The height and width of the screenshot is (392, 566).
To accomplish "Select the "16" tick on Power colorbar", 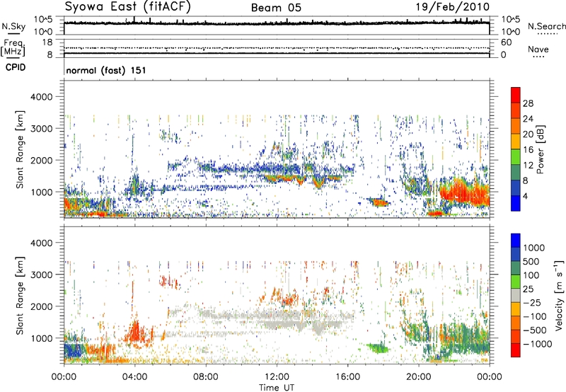I will pos(528,150).
